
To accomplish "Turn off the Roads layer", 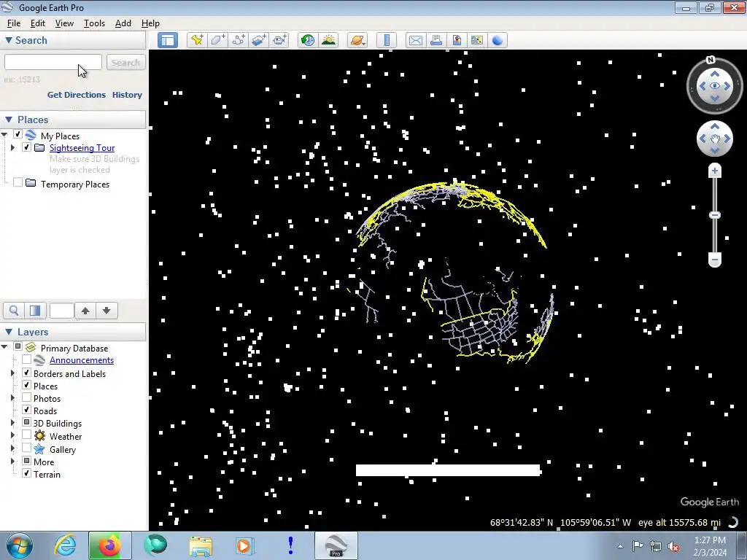I will pyautogui.click(x=27, y=410).
